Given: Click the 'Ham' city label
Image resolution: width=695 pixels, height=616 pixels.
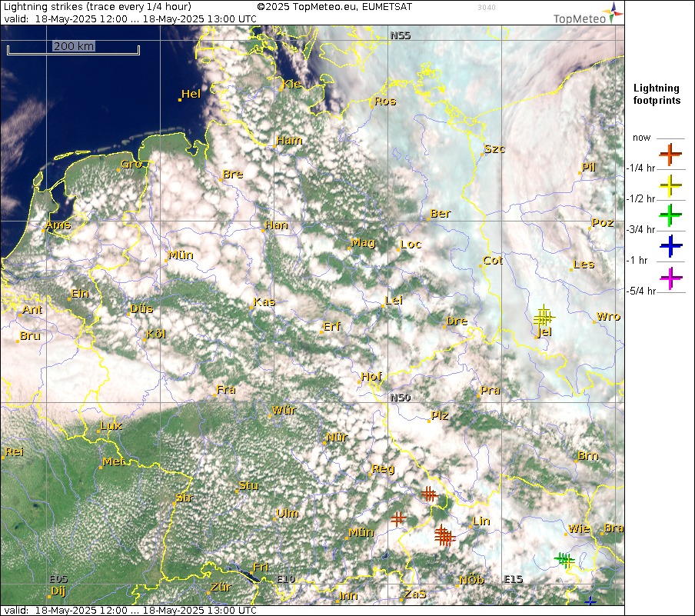Looking at the screenshot, I should (289, 140).
